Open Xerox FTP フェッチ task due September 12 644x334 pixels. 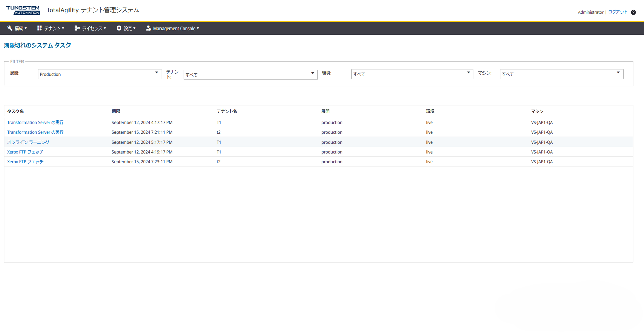click(25, 152)
